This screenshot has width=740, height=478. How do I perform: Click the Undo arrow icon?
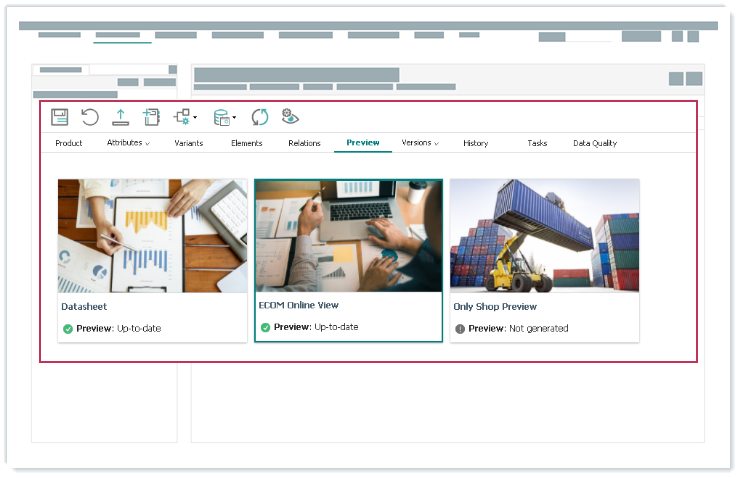point(90,117)
